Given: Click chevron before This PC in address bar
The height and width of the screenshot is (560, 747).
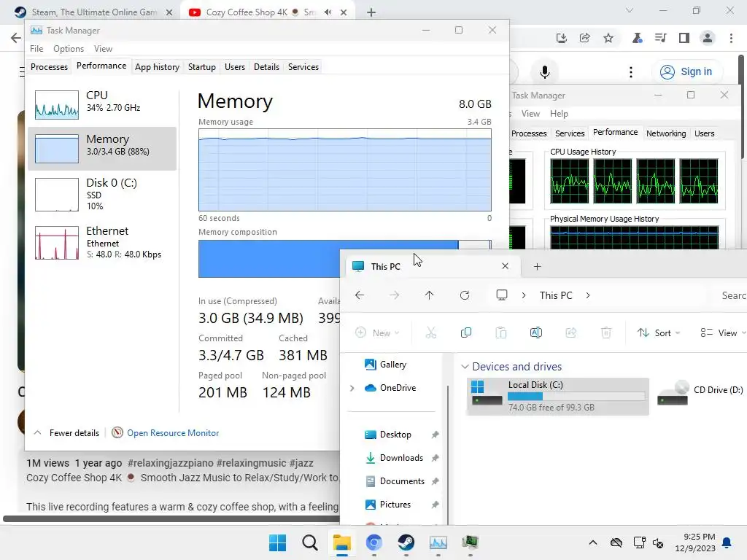Looking at the screenshot, I should [x=524, y=295].
